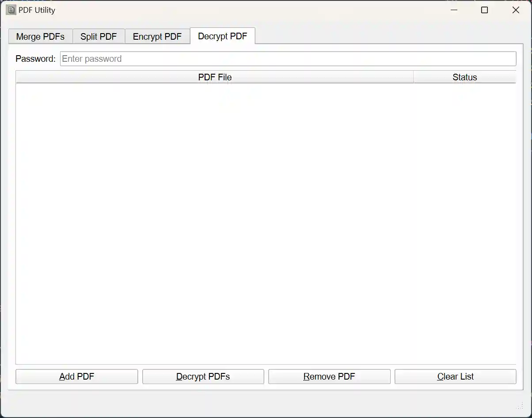Click the Remove PDF button

[x=329, y=377]
